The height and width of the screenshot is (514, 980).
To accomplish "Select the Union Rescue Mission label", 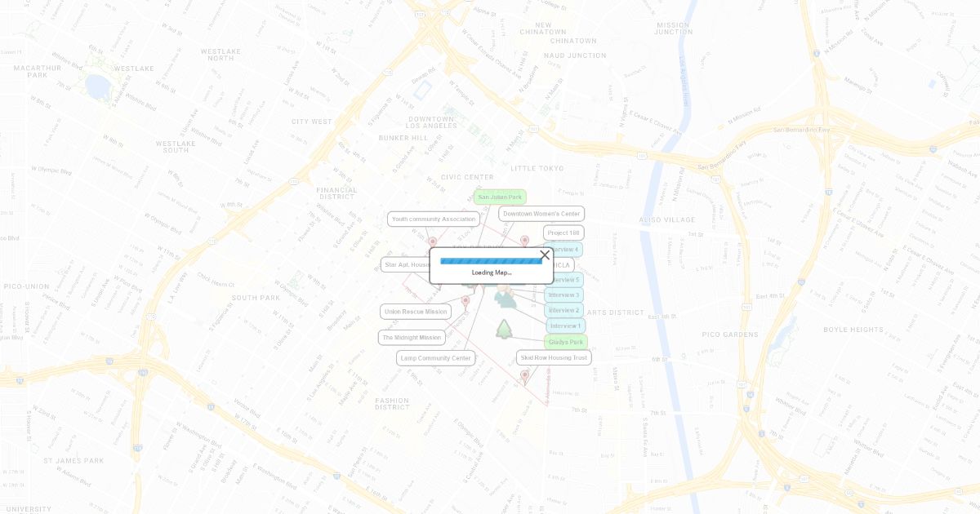I will (x=416, y=312).
